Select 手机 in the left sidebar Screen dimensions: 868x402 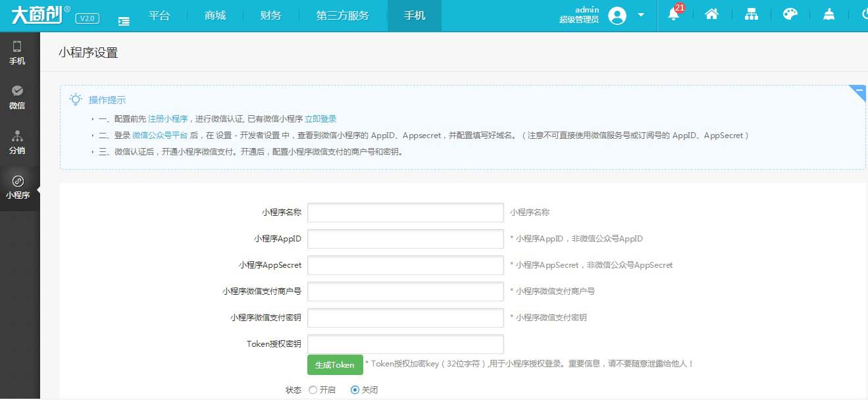(18, 53)
